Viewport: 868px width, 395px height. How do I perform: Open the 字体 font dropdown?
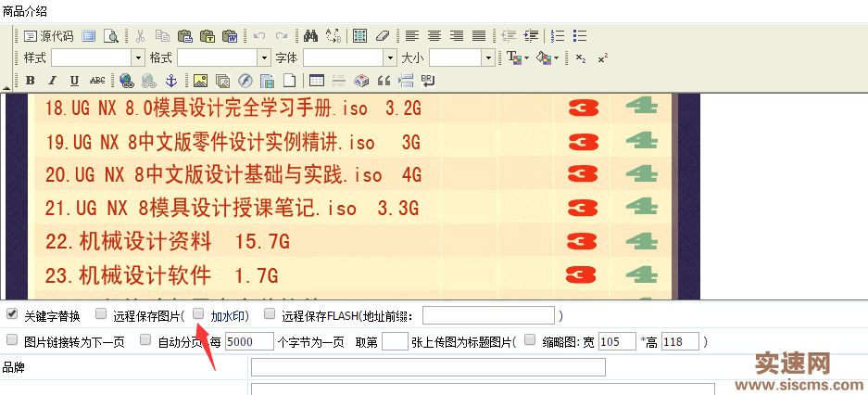[x=390, y=57]
